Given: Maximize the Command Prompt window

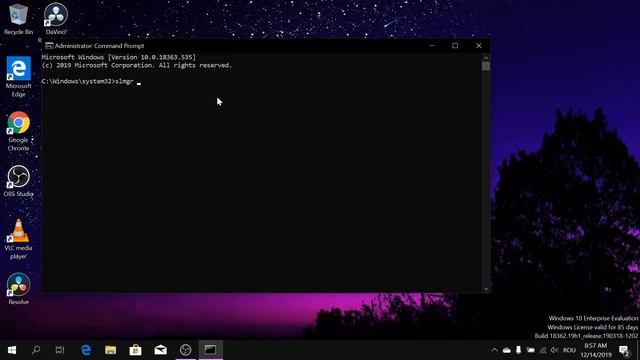Looking at the screenshot, I should tap(455, 46).
